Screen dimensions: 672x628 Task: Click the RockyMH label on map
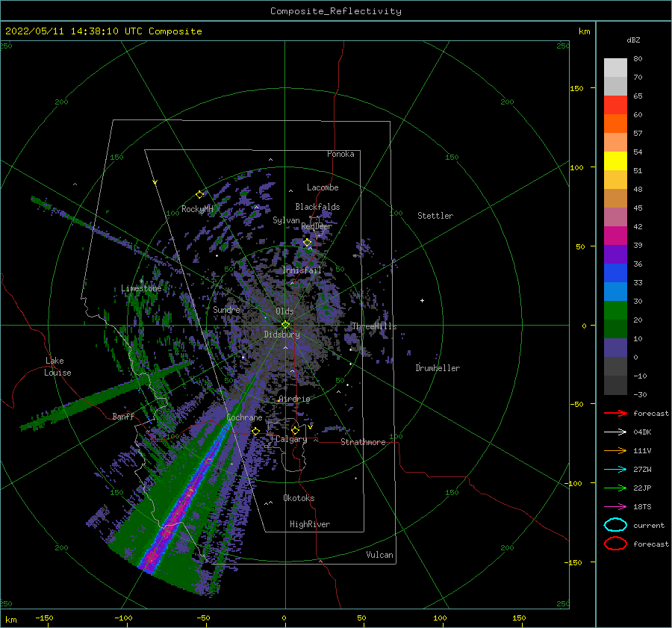(197, 209)
